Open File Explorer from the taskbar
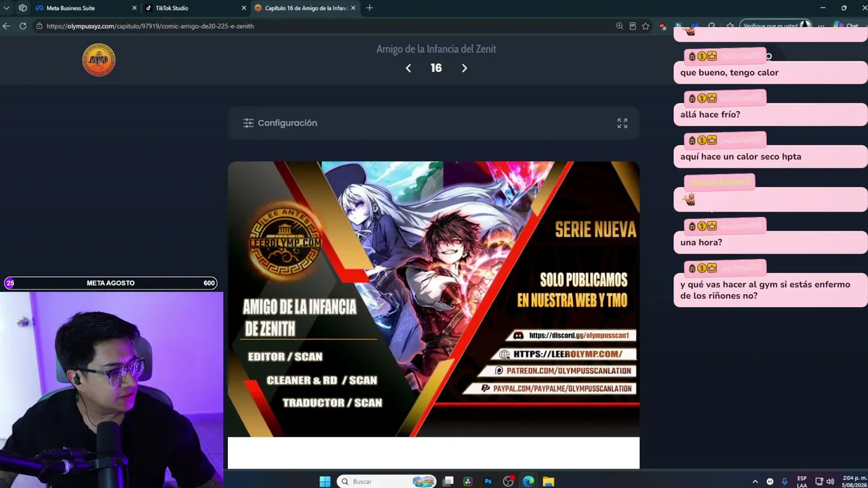Screen dimensions: 868x488 (548, 481)
